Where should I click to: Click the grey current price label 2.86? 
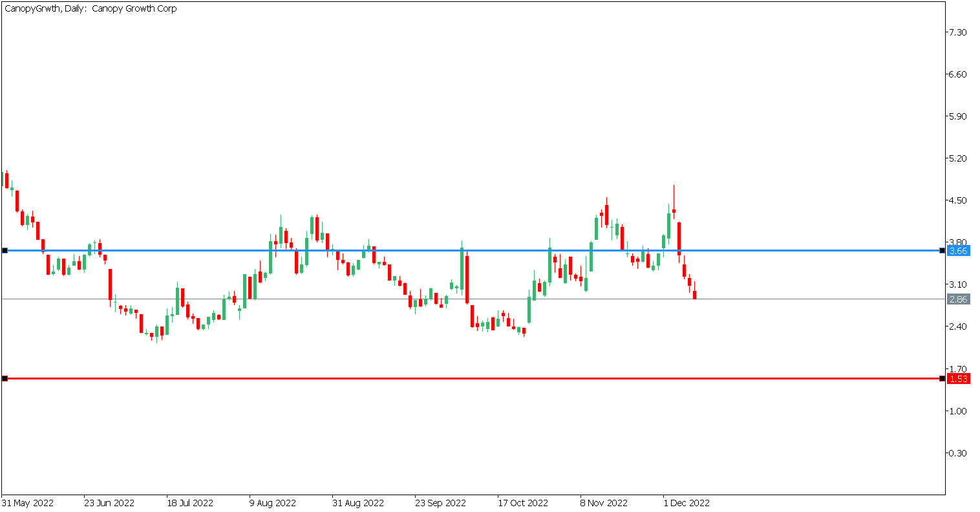(x=958, y=299)
